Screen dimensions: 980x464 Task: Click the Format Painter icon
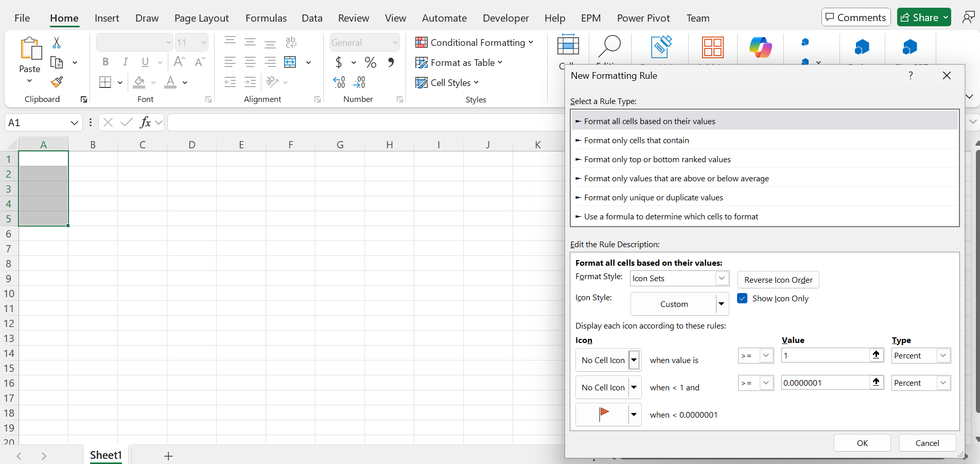(56, 82)
